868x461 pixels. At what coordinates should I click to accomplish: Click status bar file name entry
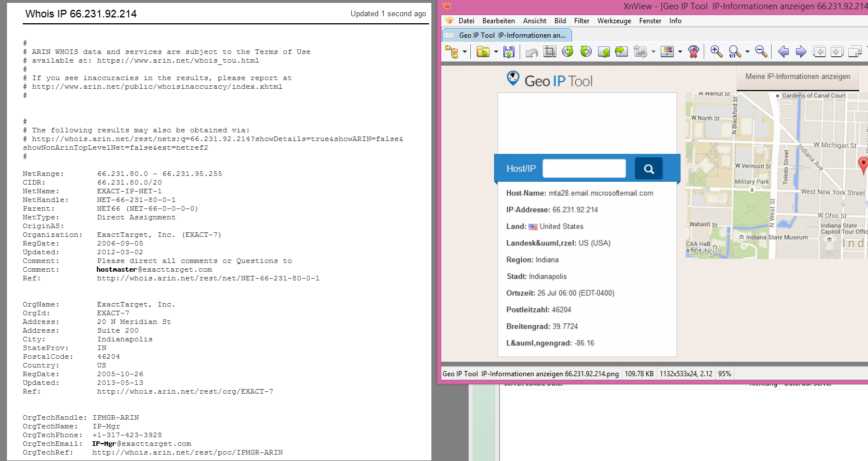pos(530,374)
